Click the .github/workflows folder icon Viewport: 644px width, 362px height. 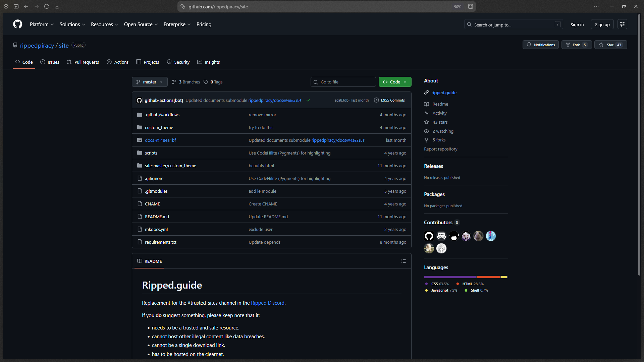point(140,115)
